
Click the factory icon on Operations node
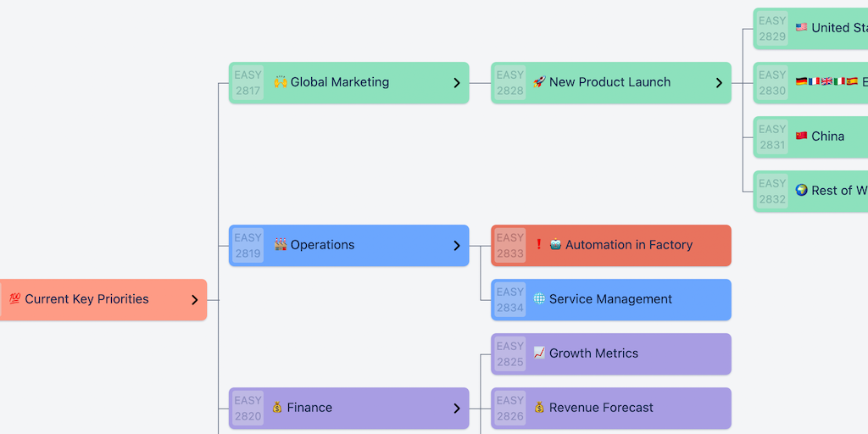click(280, 245)
